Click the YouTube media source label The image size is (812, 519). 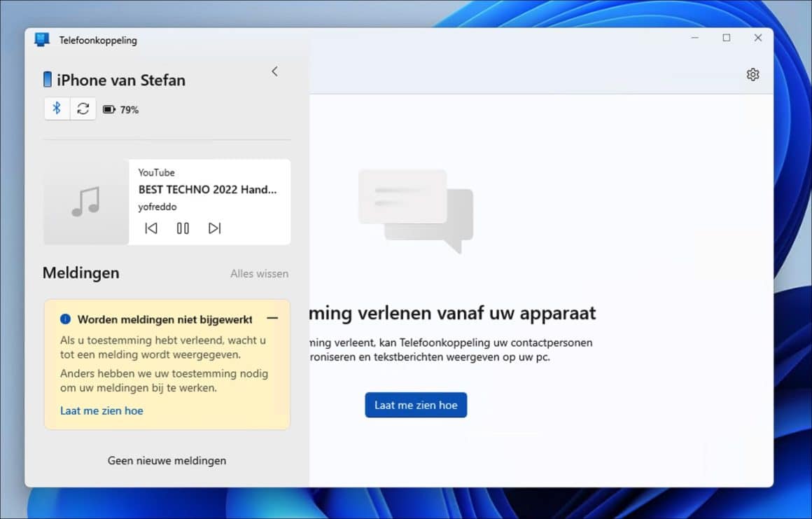pos(156,172)
